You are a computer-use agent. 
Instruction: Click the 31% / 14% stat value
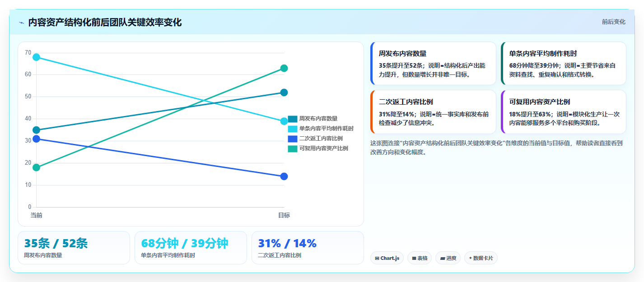[287, 243]
